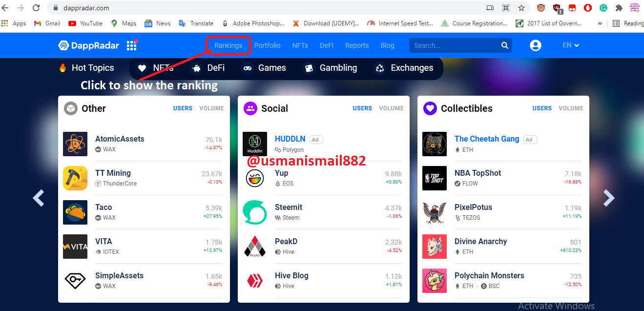Click the TT Mining pickaxe icon
Viewport: 644px width, 311px height.
[75, 178]
